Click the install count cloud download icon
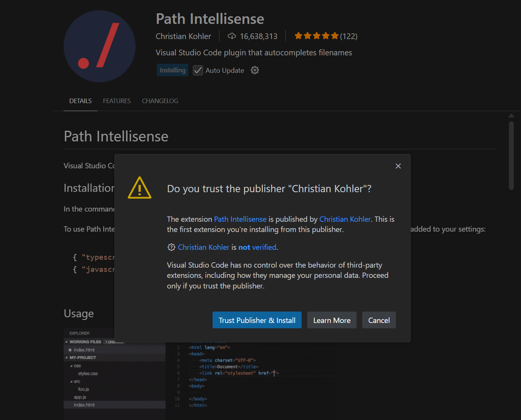Screen dimensions: 521x420 [x=232, y=36]
